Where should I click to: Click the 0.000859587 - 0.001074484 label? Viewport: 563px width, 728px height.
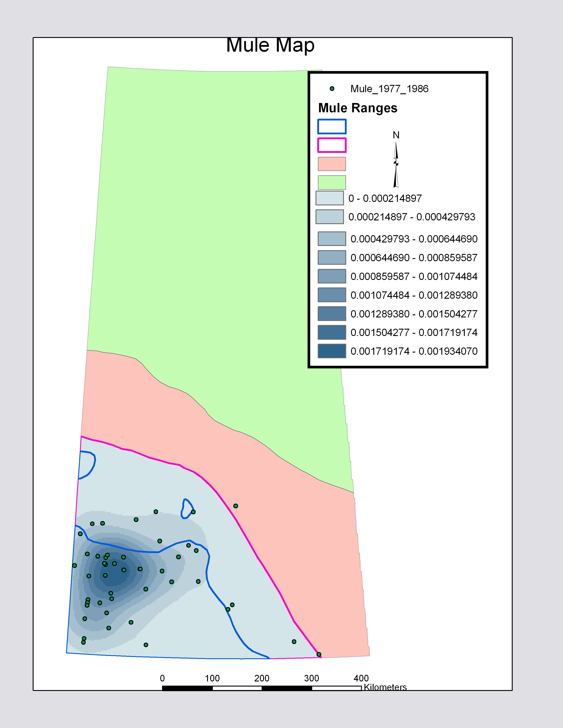click(414, 276)
